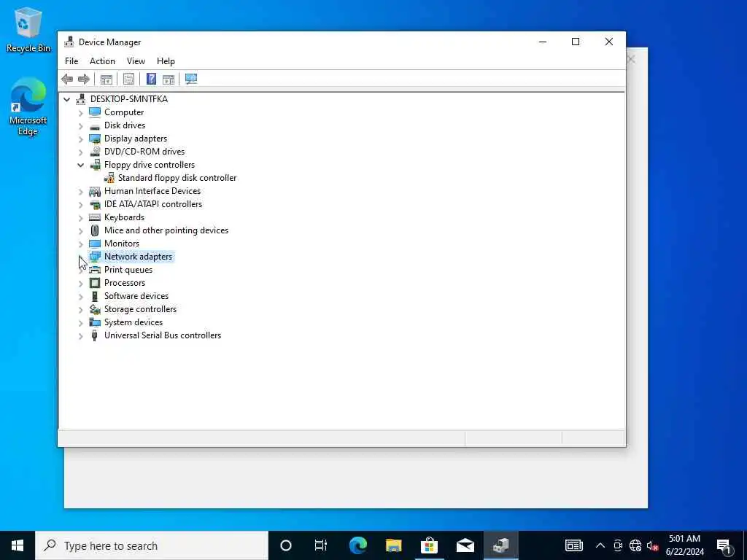This screenshot has height=560, width=747.
Task: Open the File menu
Action: click(x=71, y=61)
